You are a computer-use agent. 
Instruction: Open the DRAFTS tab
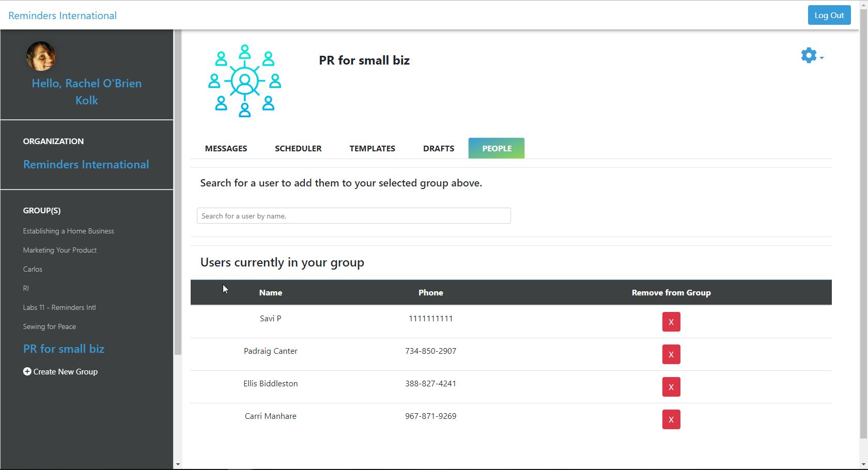(x=438, y=148)
